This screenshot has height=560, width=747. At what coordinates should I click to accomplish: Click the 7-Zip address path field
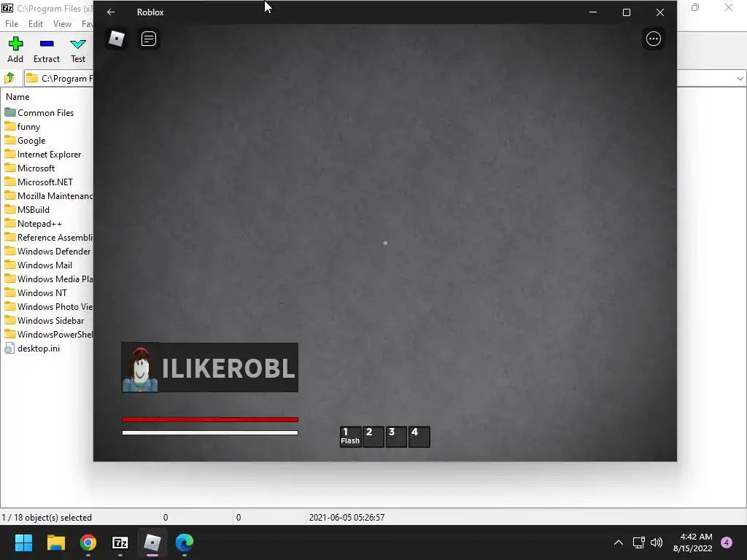tap(59, 78)
